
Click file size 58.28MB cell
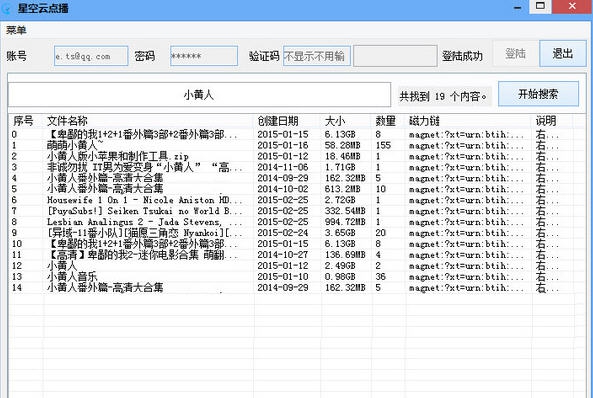[x=342, y=145]
